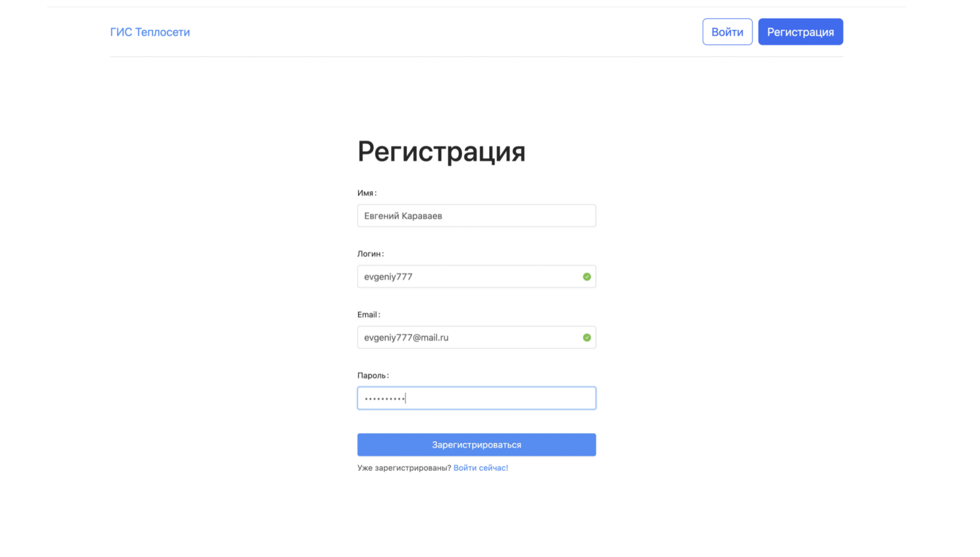The width and height of the screenshot is (980, 557).
Task: Click the green checkmark in the Логин field
Action: coord(586,276)
